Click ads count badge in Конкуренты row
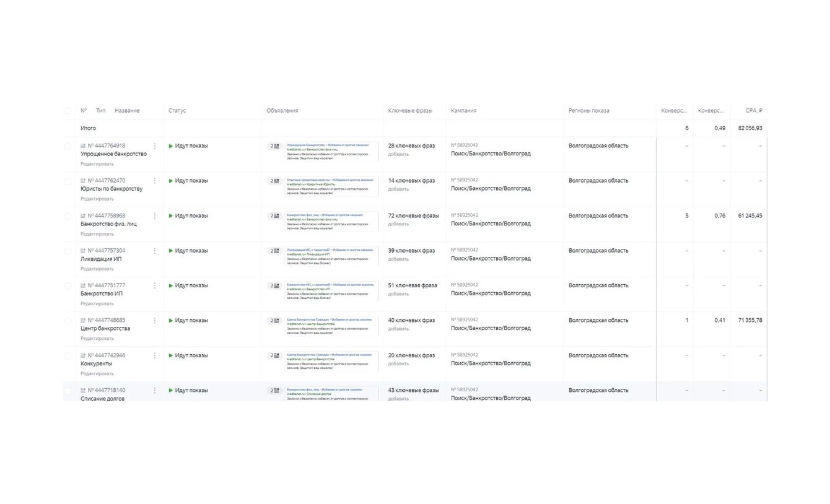Viewport: 830px width, 504px height. [274, 356]
